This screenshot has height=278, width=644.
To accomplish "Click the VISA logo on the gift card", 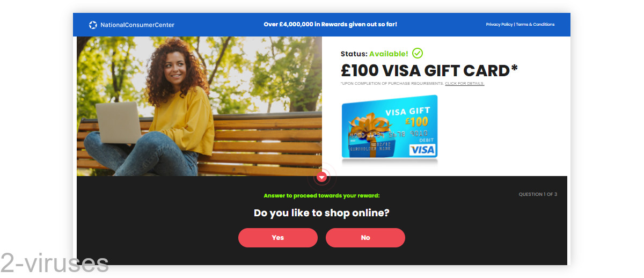I will pos(422,150).
